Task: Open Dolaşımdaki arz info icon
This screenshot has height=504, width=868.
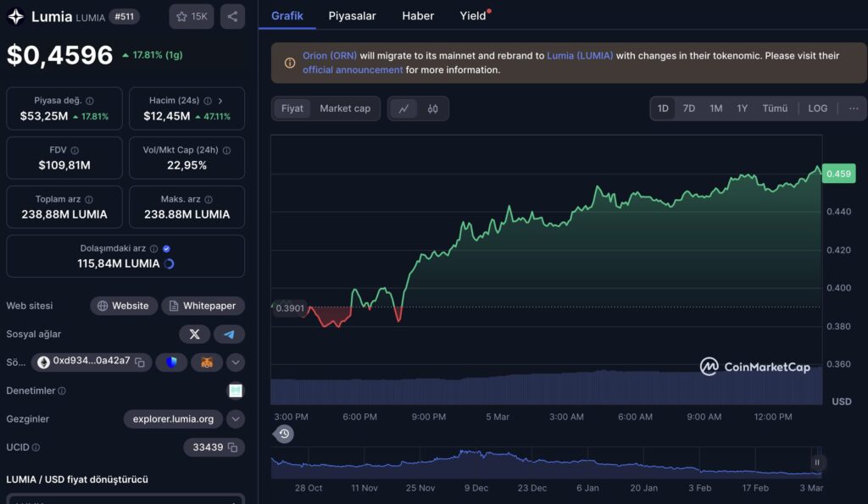Action: point(154,249)
